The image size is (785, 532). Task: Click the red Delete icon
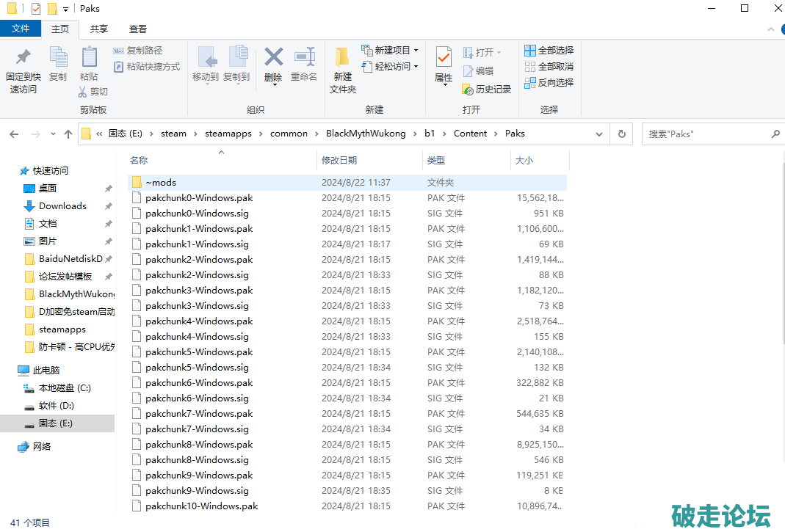(273, 57)
